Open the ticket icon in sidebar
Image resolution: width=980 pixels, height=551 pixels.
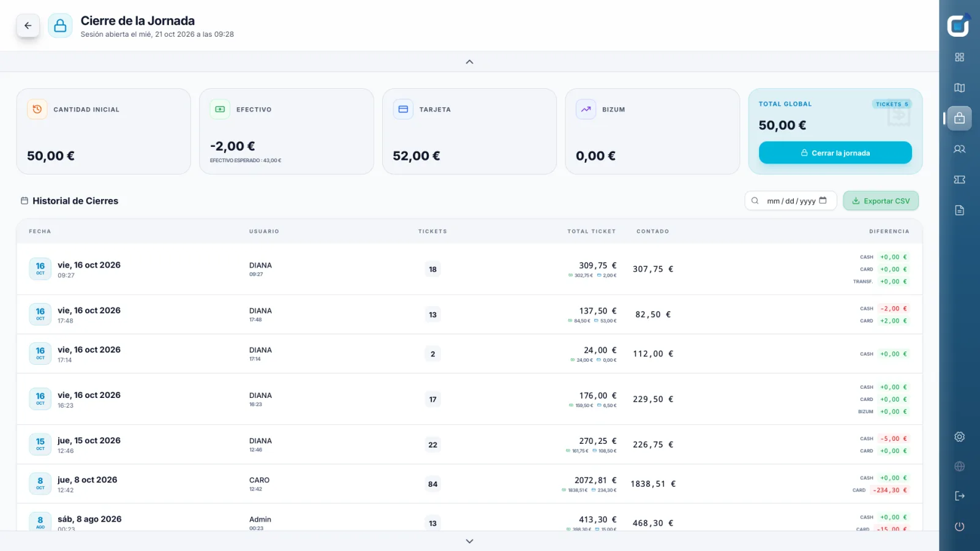pyautogui.click(x=959, y=179)
